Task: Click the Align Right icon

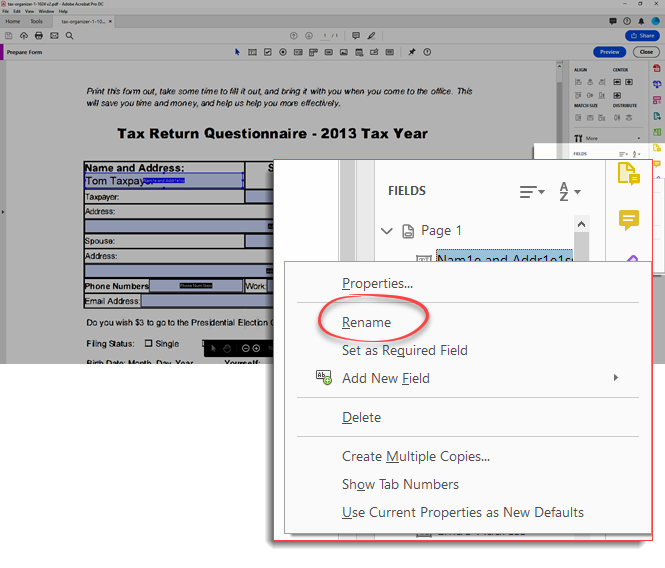Action: click(602, 82)
